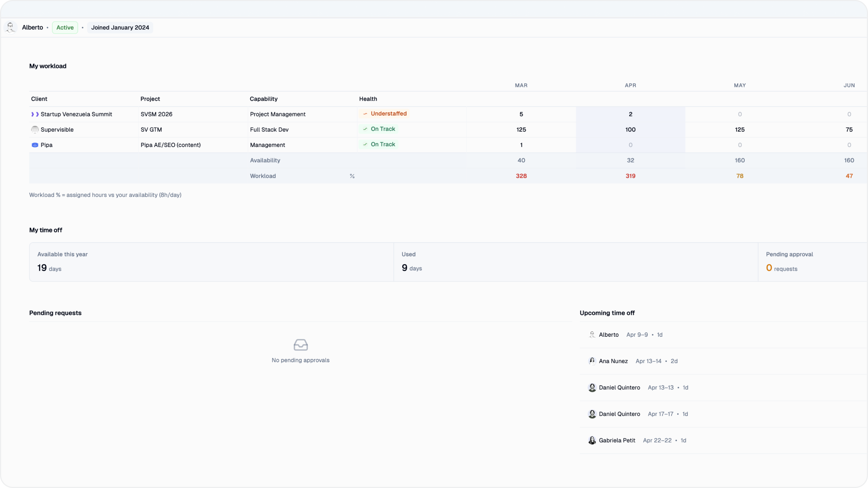This screenshot has width=868, height=488.
Task: Click the blue Pipa client icon
Action: pos(35,145)
